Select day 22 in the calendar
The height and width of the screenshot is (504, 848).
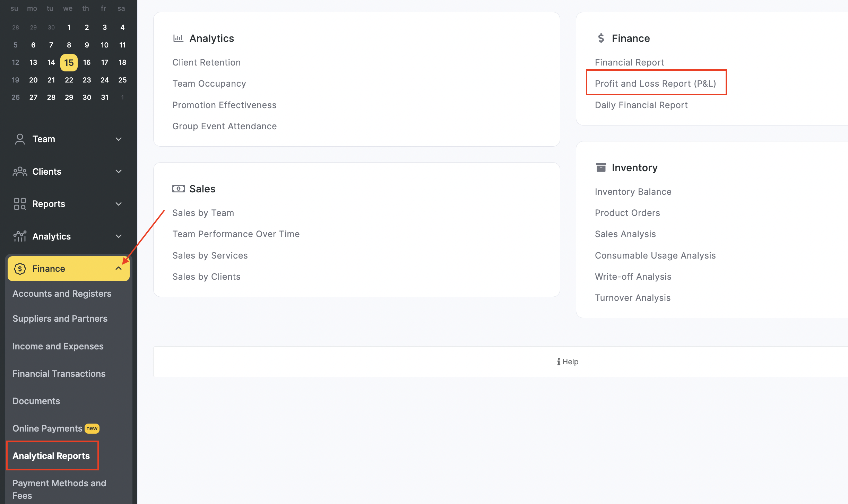69,80
